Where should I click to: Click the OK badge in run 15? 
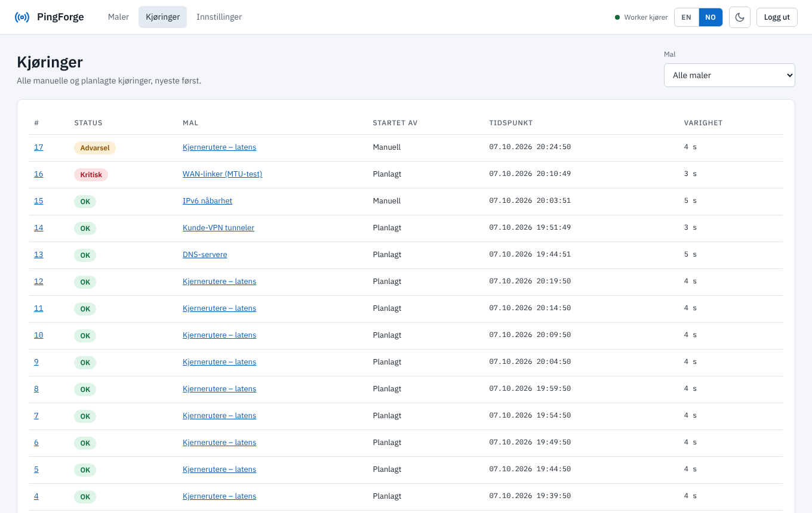(85, 202)
